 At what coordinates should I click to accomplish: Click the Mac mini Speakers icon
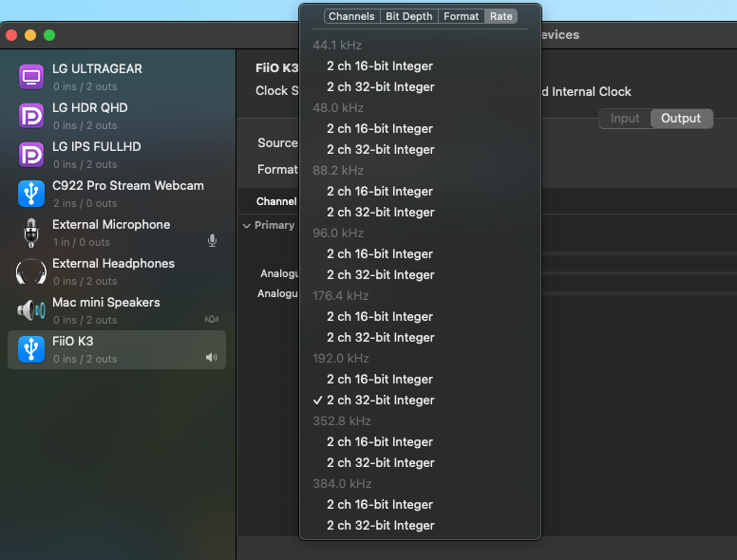coord(31,310)
